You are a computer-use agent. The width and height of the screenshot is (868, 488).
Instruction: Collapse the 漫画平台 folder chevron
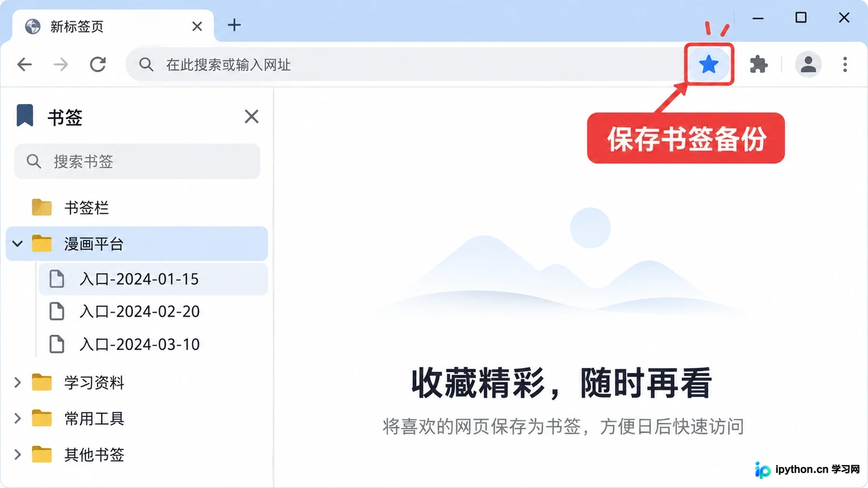point(17,243)
